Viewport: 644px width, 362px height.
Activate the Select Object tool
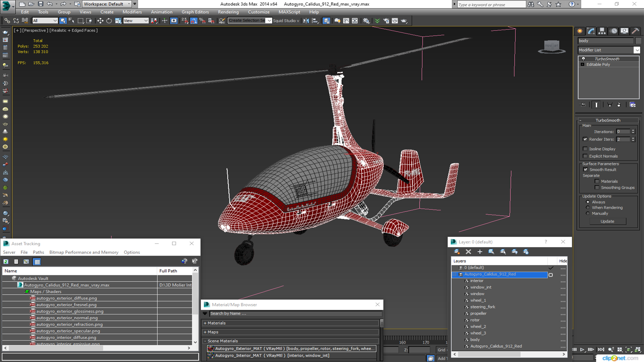point(63,21)
